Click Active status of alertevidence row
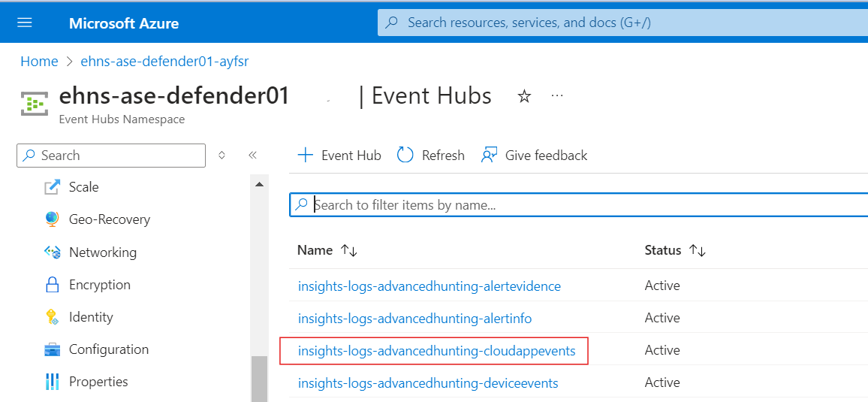The height and width of the screenshot is (402, 868). tap(662, 286)
